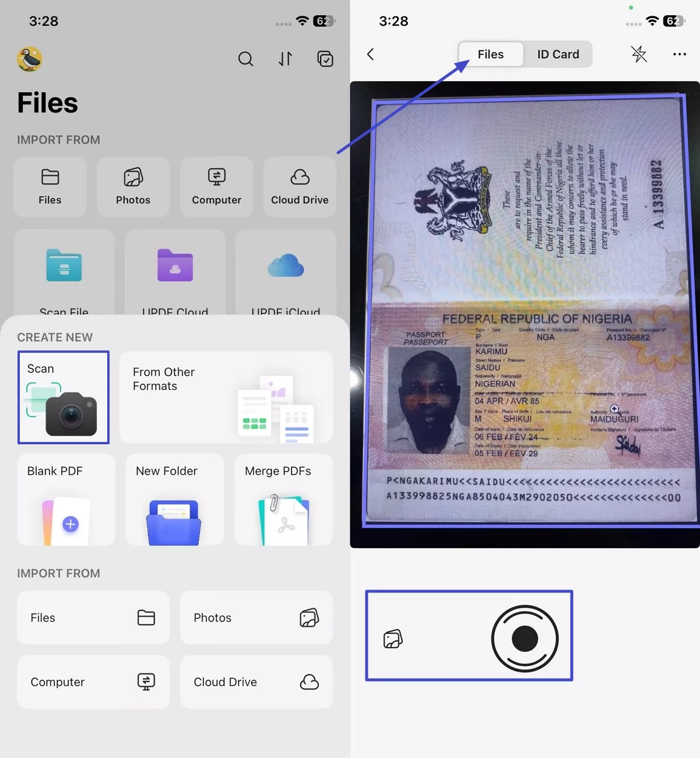
Task: Open the photo roll icon beside shutter
Action: click(393, 637)
